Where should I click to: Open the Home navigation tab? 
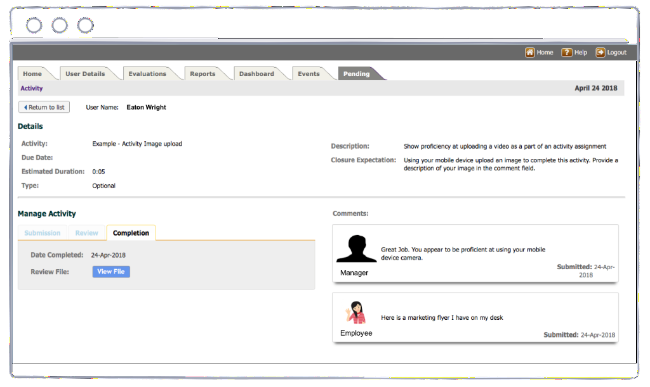[32, 73]
